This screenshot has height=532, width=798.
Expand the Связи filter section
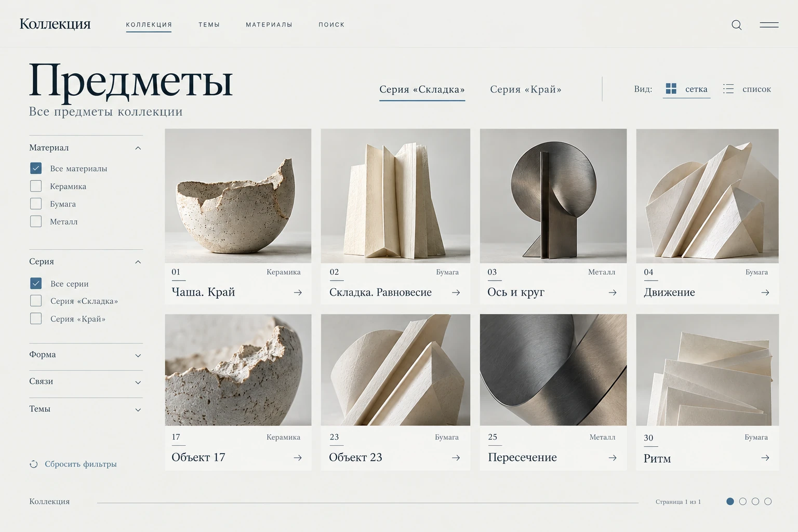[x=138, y=382]
